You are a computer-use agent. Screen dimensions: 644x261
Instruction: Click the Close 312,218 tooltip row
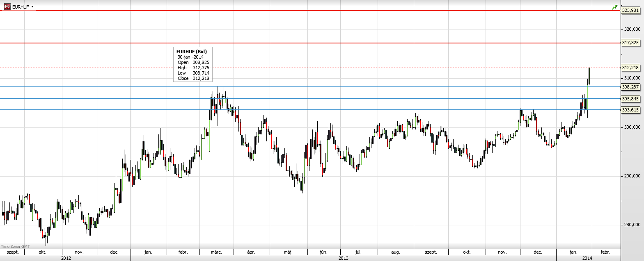coord(193,78)
